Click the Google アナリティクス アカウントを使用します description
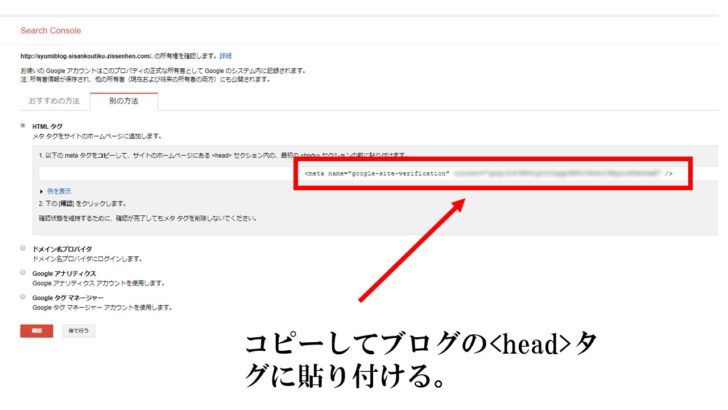This screenshot has height=410, width=728. tap(98, 283)
